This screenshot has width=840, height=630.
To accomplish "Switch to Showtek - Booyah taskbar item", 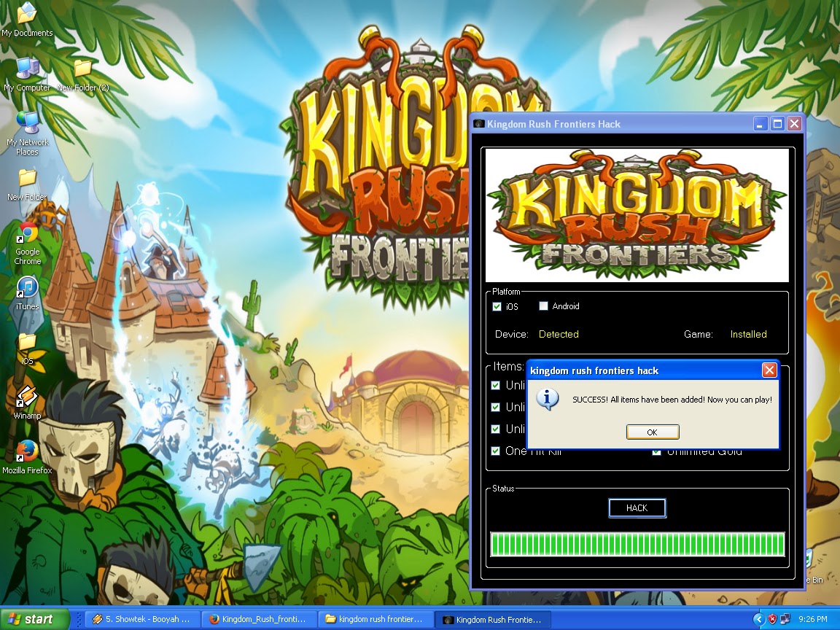I will click(143, 619).
